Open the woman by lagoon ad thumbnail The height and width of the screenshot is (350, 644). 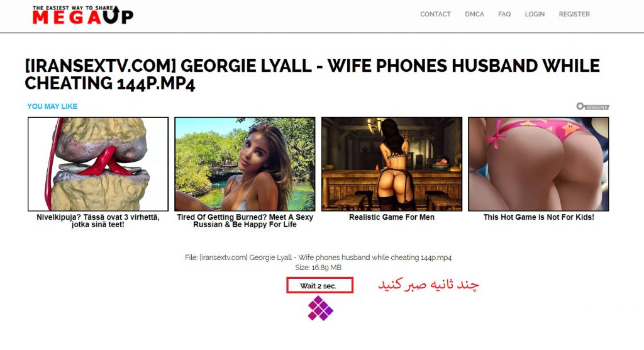245,164
